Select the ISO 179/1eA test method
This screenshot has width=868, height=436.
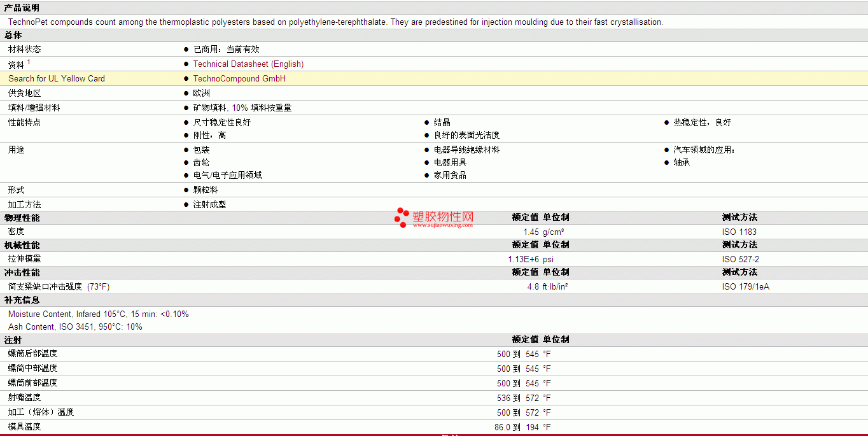click(746, 286)
